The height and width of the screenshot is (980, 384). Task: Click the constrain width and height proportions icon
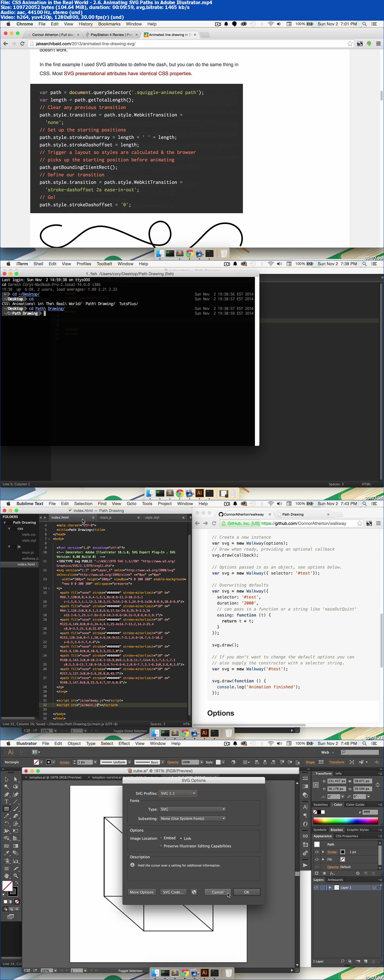(x=377, y=785)
